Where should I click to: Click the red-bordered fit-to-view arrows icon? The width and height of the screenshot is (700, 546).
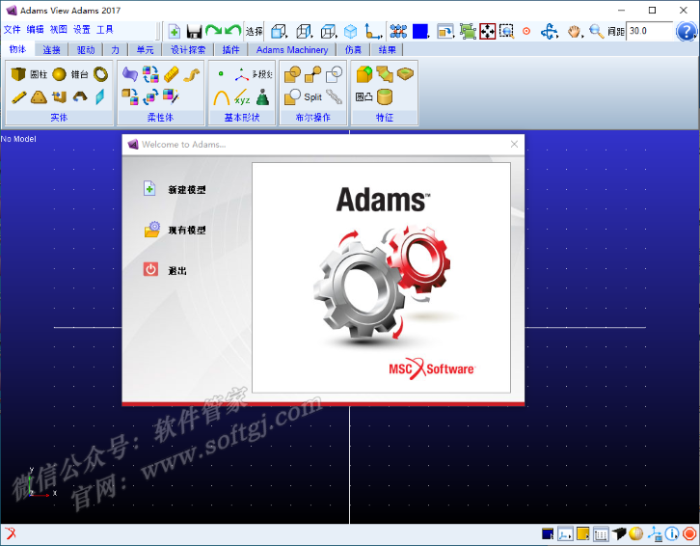point(488,31)
